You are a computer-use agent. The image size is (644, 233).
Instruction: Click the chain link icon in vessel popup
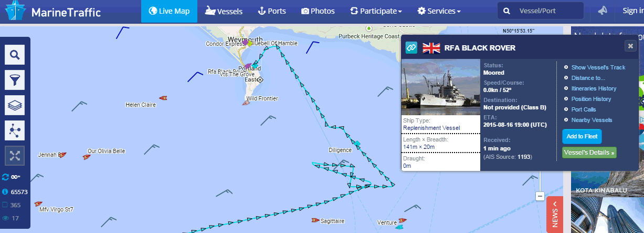tap(411, 48)
